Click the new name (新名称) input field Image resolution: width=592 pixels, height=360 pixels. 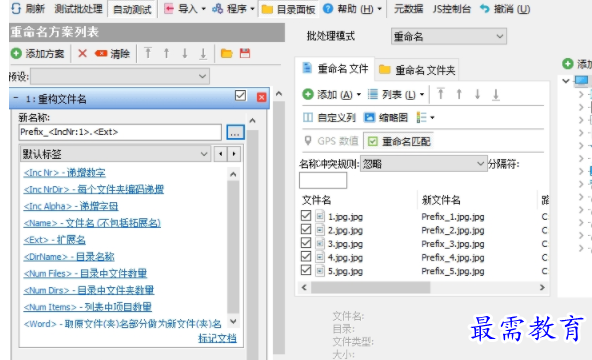[x=120, y=132]
